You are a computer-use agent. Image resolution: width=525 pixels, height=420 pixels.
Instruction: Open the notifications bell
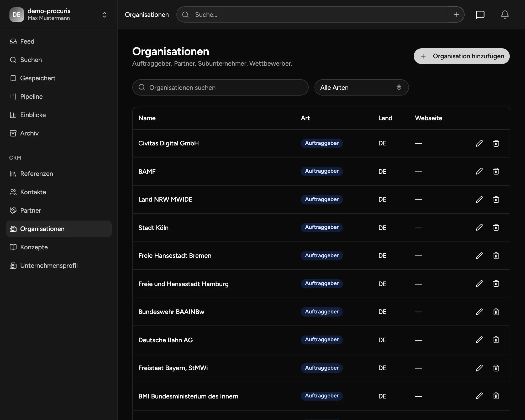click(x=505, y=15)
